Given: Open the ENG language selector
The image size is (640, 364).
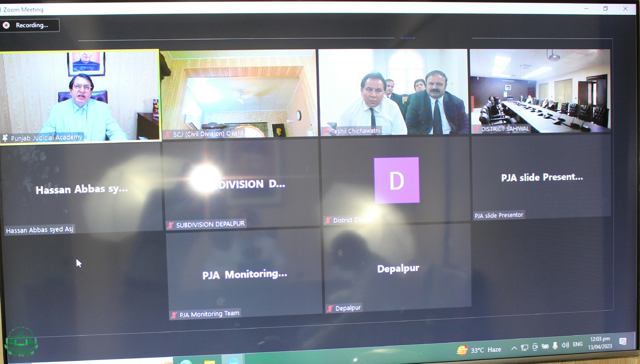Looking at the screenshot, I should 578,344.
